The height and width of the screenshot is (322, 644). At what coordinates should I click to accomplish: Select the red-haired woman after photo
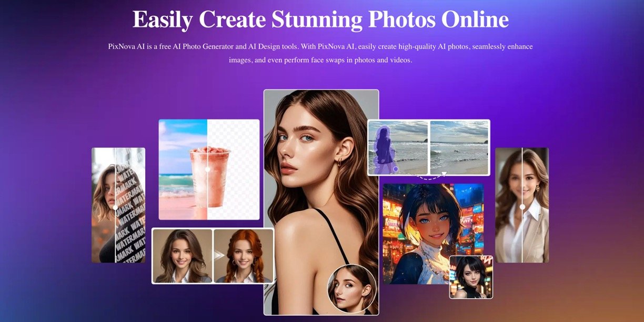tap(243, 256)
